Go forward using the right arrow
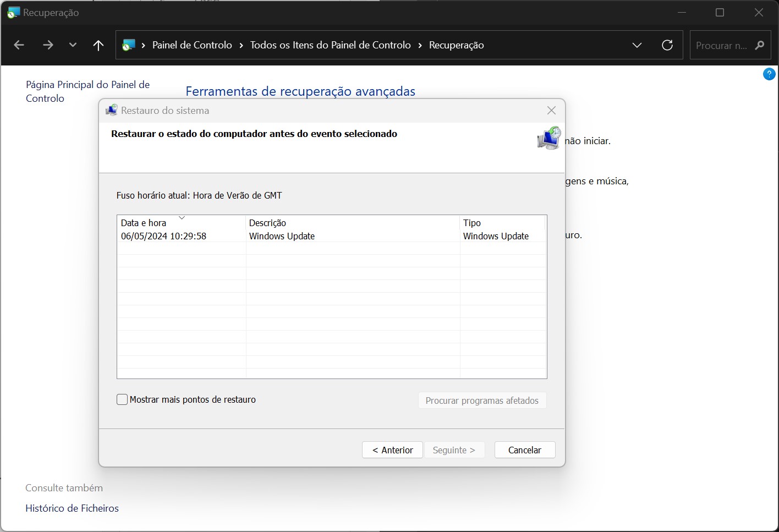The image size is (779, 532). click(x=48, y=45)
